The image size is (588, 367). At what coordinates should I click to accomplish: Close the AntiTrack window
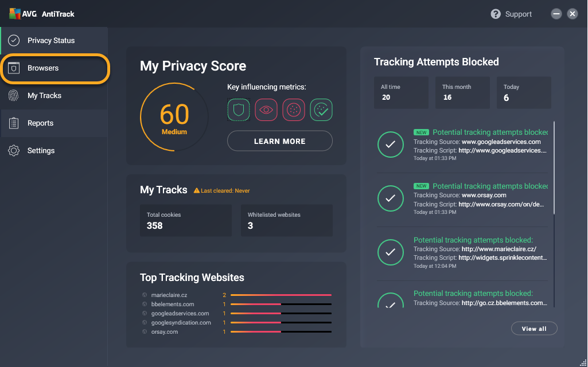[x=573, y=14]
